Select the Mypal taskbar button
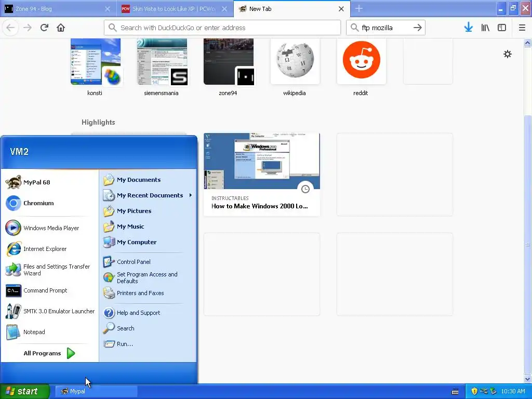The width and height of the screenshot is (532, 399). 96,391
